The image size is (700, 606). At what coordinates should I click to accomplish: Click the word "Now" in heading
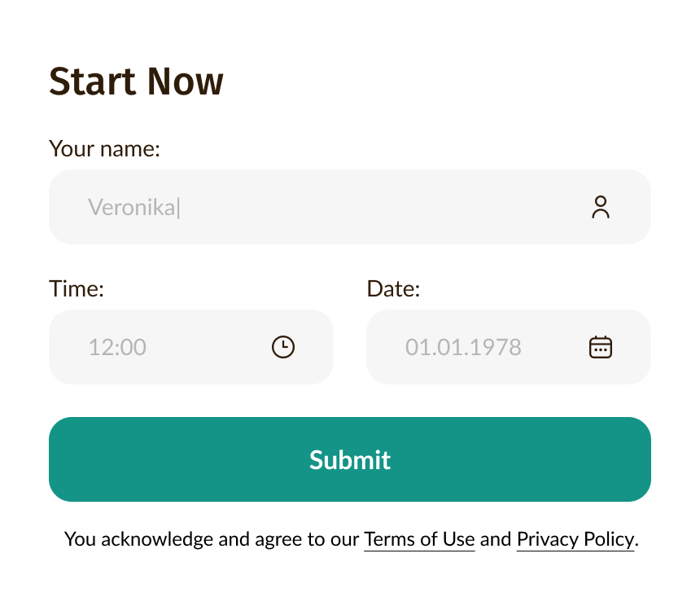[186, 81]
